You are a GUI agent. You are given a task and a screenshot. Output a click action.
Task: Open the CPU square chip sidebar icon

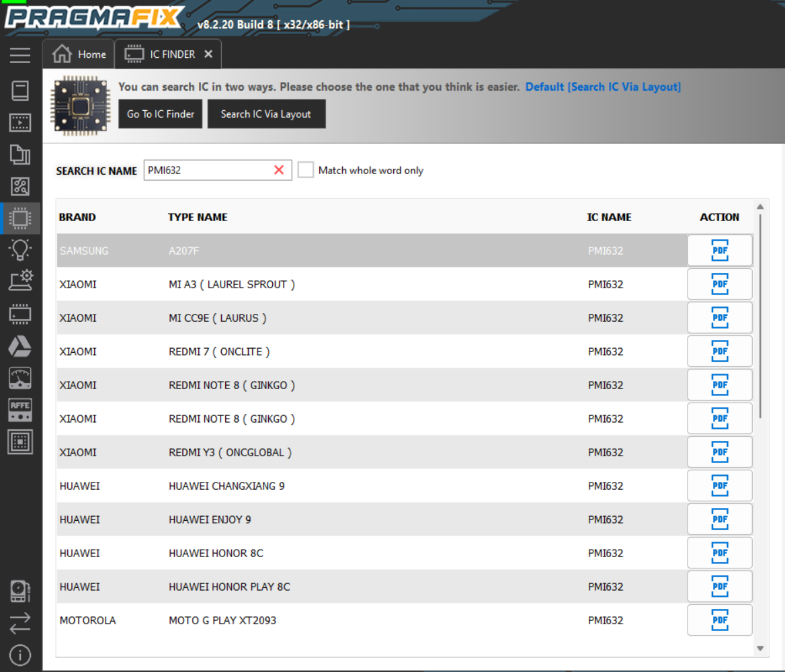pyautogui.click(x=20, y=442)
